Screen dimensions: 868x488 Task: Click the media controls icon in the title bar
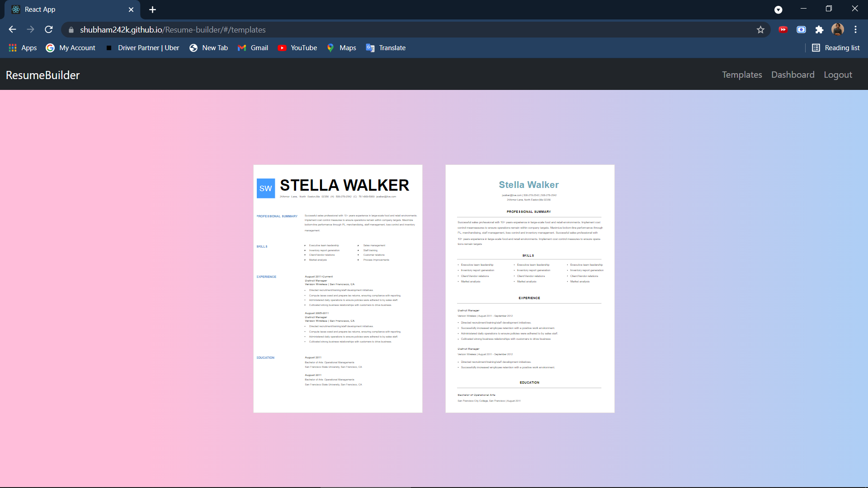(778, 9)
